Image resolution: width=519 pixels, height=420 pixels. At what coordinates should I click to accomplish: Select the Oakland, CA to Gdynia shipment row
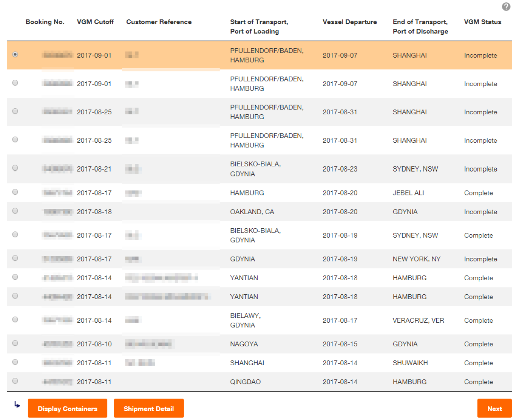coord(15,211)
